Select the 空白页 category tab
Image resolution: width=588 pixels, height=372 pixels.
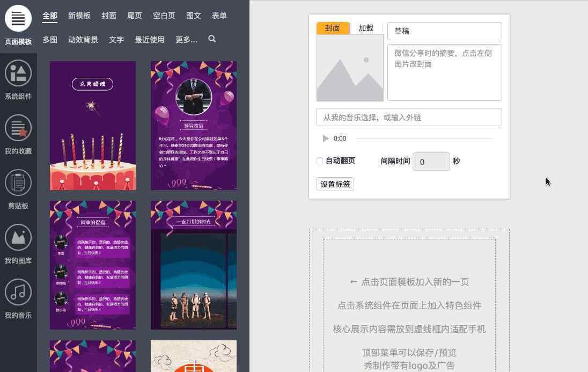point(164,16)
